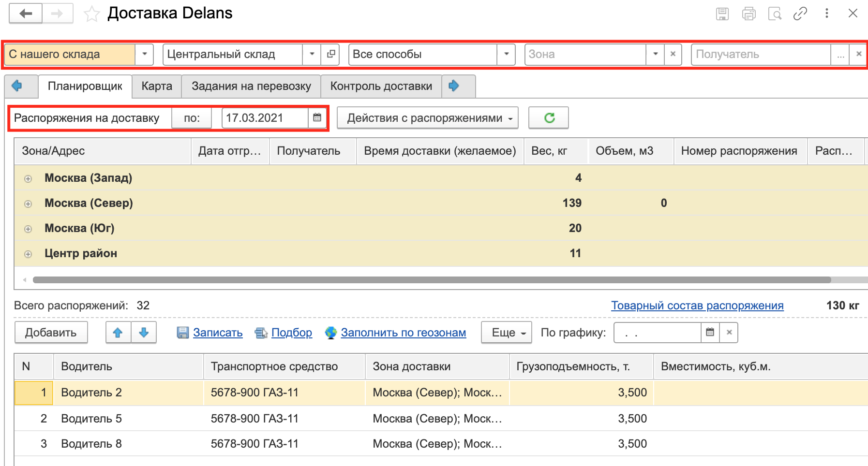Click the Получатель input field

point(761,54)
